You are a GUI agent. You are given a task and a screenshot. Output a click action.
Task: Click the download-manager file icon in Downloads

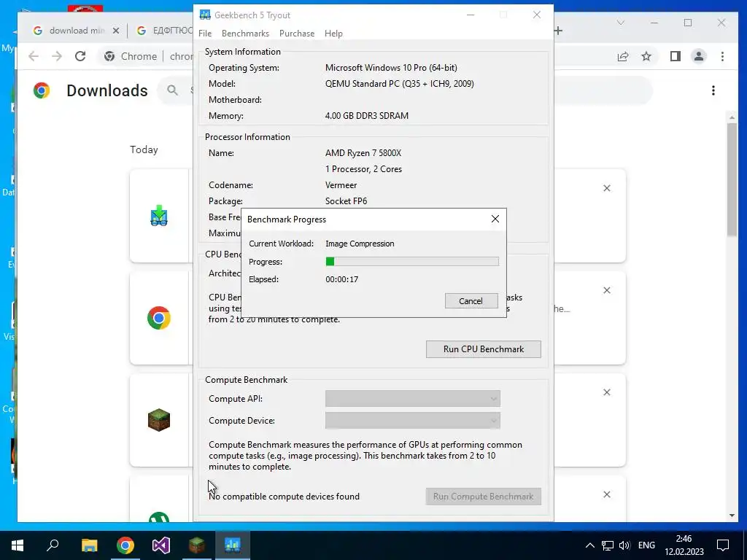pos(158,216)
